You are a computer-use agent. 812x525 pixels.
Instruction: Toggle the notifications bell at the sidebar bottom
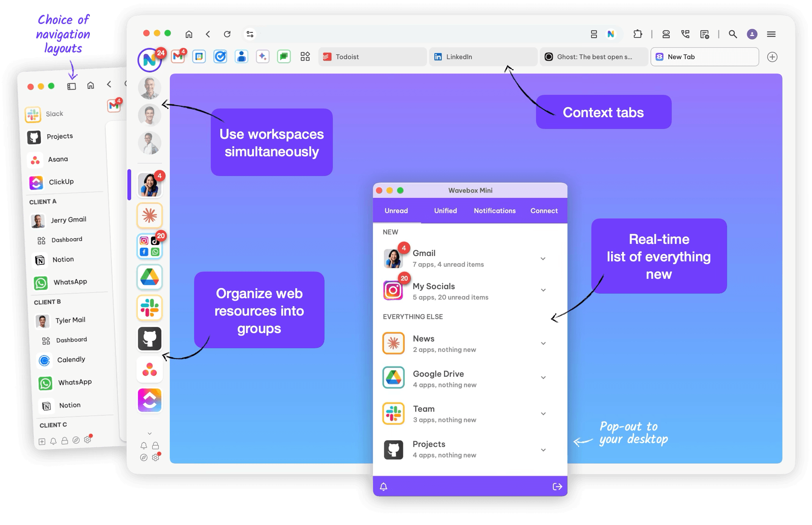click(144, 446)
